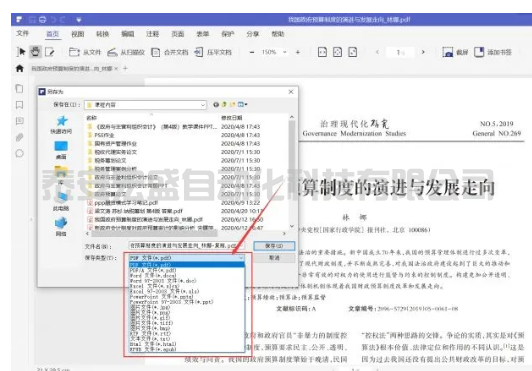Image resolution: width=532 pixels, height=371 pixels.
Task: Open the 转换 menu tab
Action: point(102,34)
